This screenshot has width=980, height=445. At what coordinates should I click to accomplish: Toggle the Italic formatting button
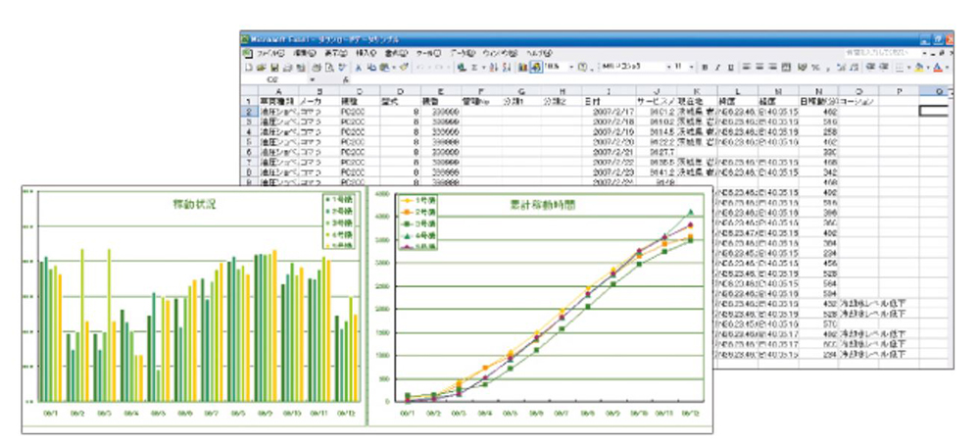[x=717, y=68]
